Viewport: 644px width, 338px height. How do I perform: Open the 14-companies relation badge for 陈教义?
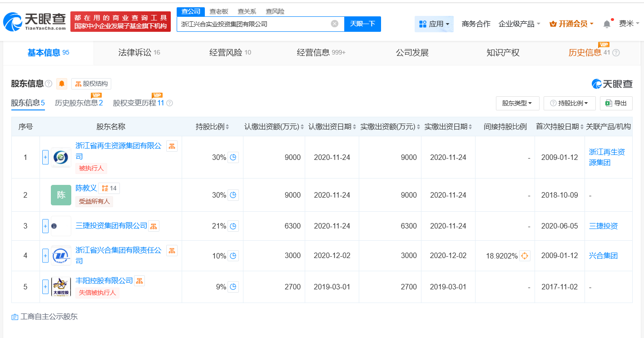[x=109, y=188]
